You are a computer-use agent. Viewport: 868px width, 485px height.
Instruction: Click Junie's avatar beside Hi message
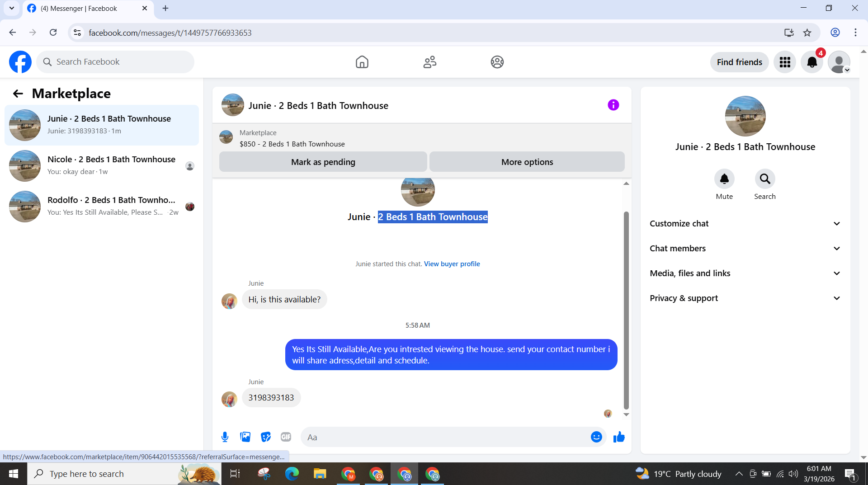pos(229,301)
